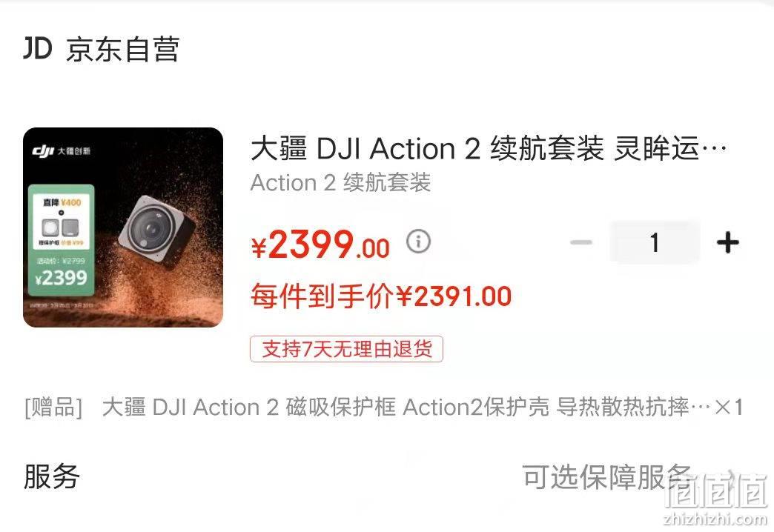This screenshot has width=774, height=532.
Task: Click the 服务 row label
Action: (52, 476)
